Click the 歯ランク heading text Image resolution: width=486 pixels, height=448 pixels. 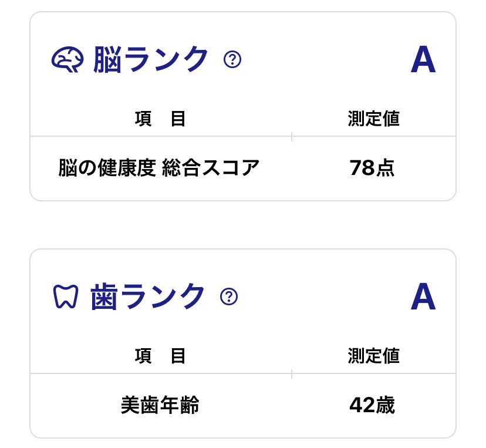pos(148,297)
